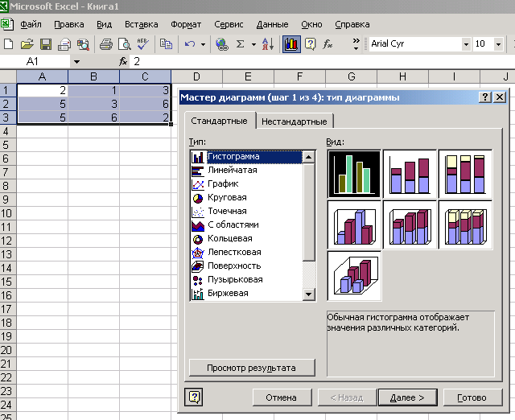Open the Undo history dropdown arrow
This screenshot has height=420, width=515.
tap(203, 44)
